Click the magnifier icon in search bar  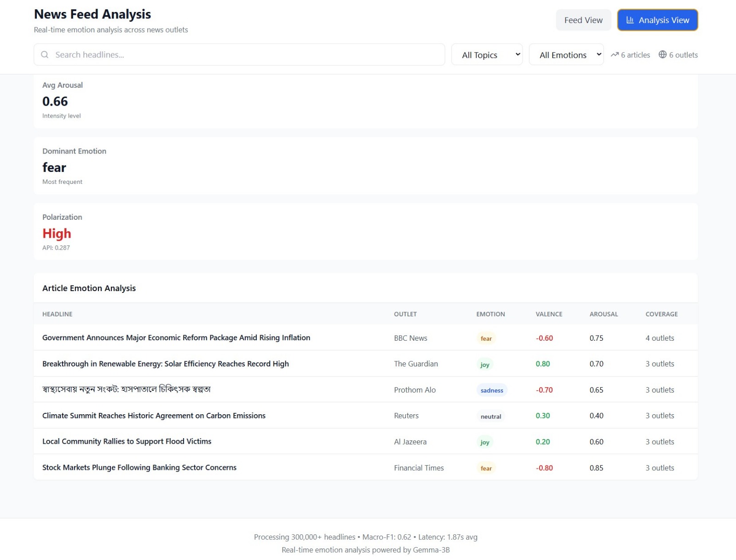pos(45,55)
